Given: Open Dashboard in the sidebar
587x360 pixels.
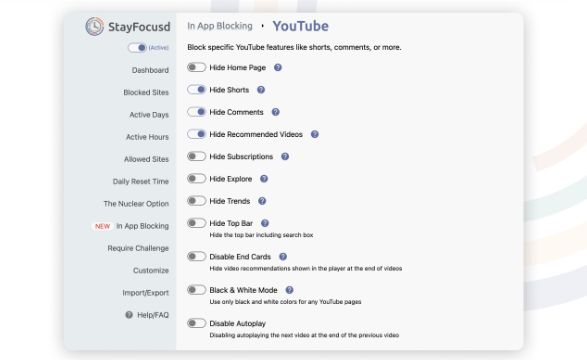Looking at the screenshot, I should tap(150, 70).
